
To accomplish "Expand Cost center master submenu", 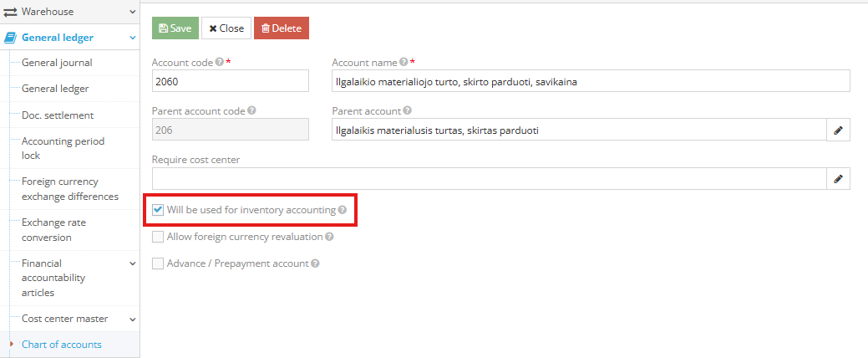I will pos(132,320).
